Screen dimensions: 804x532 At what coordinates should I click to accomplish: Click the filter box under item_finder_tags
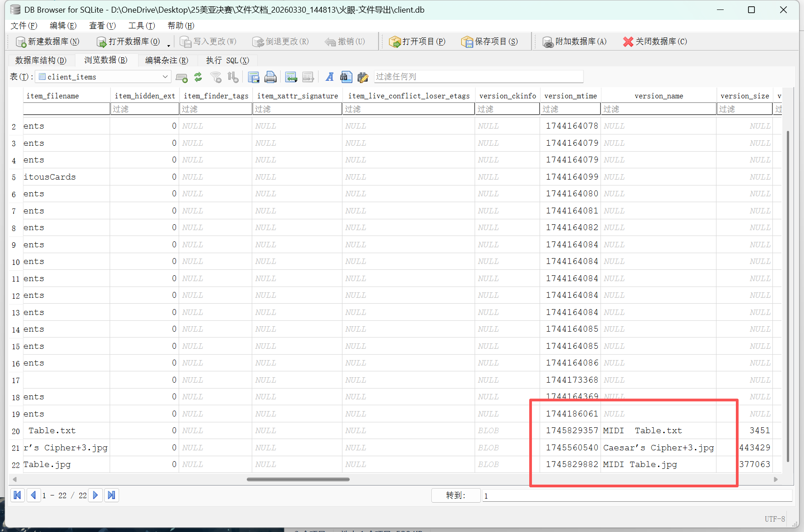coord(216,109)
